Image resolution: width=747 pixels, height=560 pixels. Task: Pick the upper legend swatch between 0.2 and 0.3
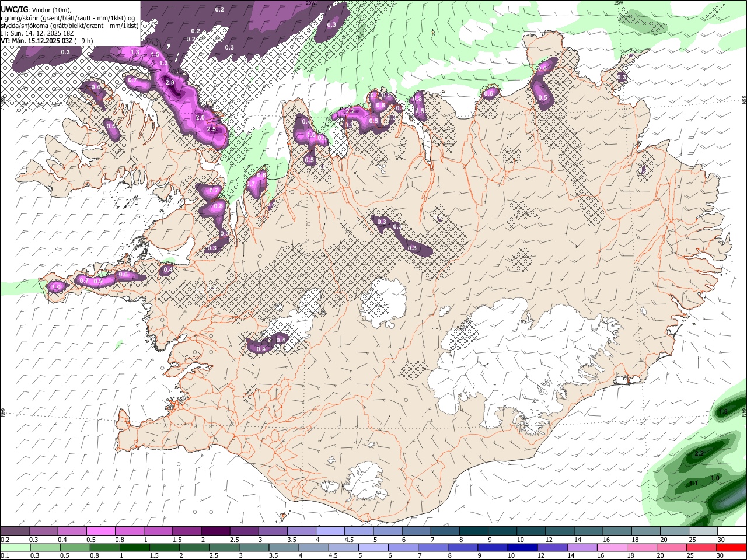15,531
